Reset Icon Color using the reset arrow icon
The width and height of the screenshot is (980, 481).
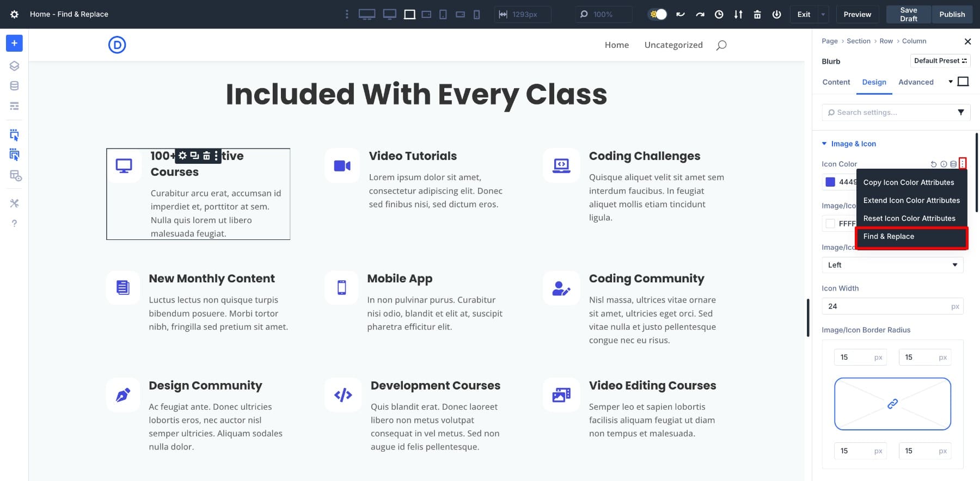point(933,164)
